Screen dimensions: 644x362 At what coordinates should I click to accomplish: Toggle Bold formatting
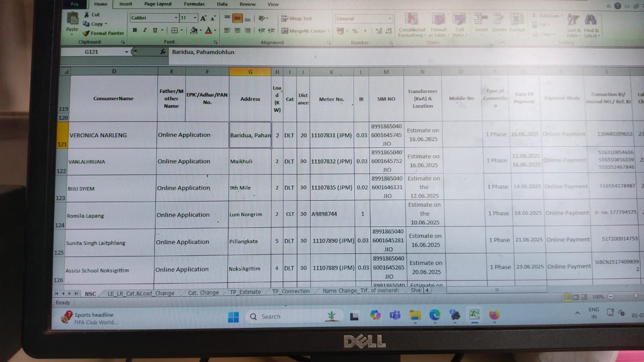135,30
